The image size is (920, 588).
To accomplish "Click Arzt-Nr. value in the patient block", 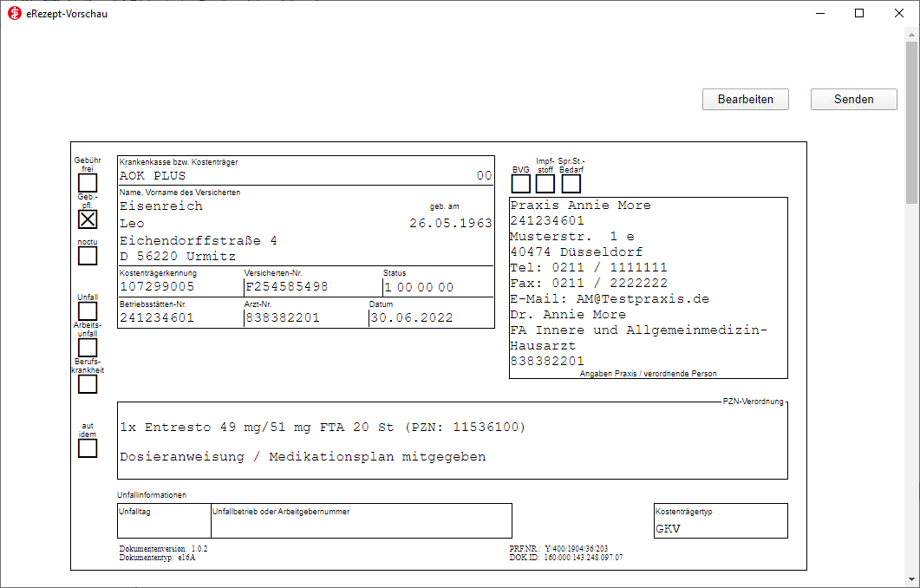I will (283, 318).
